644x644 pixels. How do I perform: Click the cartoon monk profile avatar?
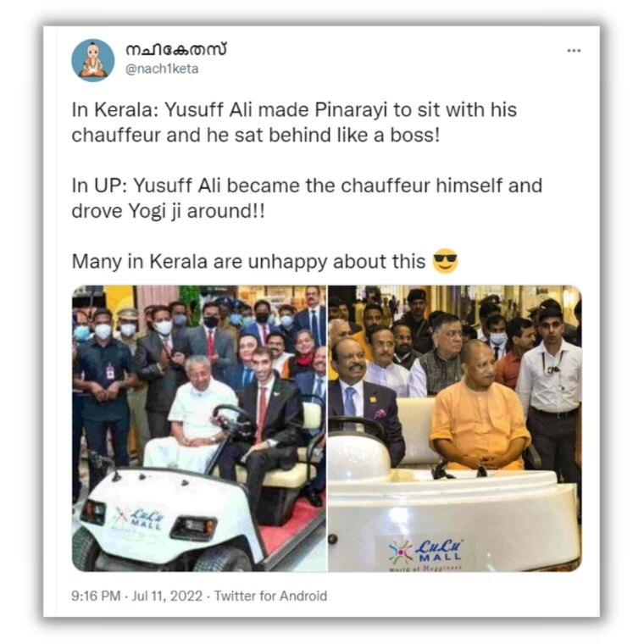point(93,60)
